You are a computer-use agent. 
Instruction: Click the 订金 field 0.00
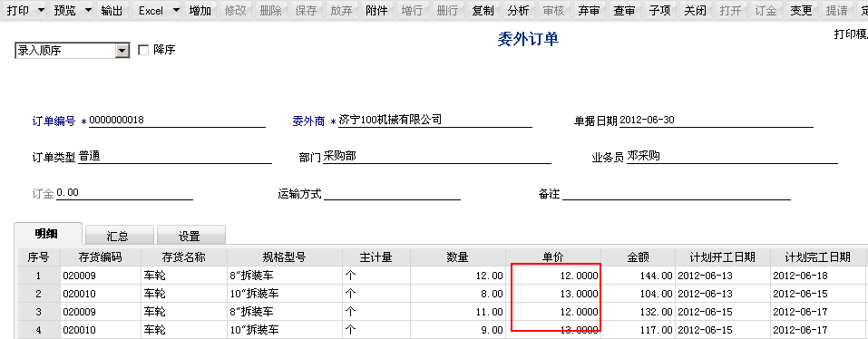coord(124,193)
